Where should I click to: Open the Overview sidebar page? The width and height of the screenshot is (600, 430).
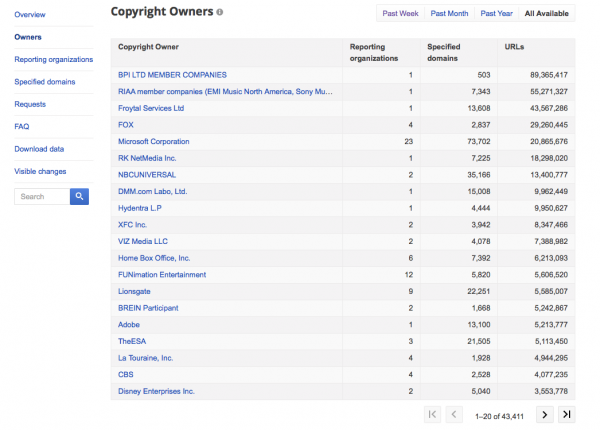click(30, 15)
